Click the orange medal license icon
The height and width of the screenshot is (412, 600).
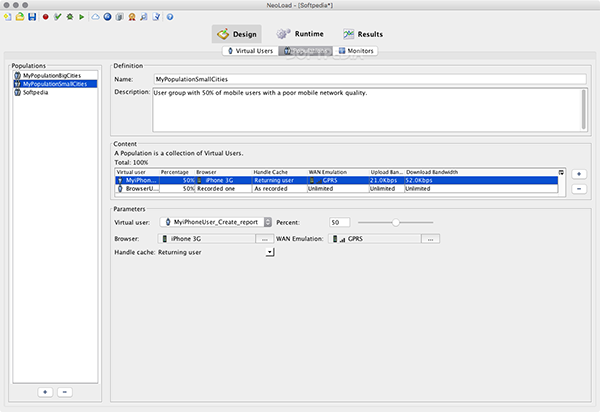click(132, 17)
